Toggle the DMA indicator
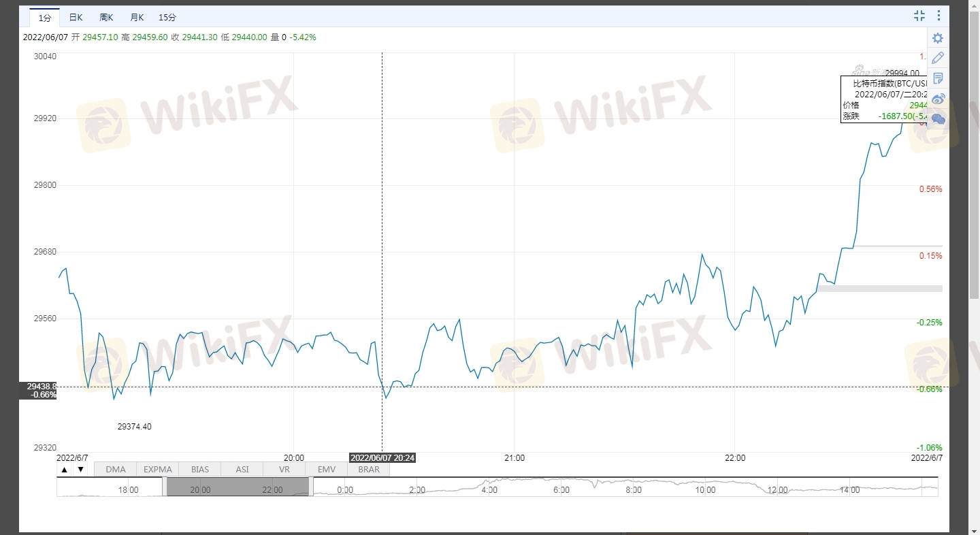 116,470
